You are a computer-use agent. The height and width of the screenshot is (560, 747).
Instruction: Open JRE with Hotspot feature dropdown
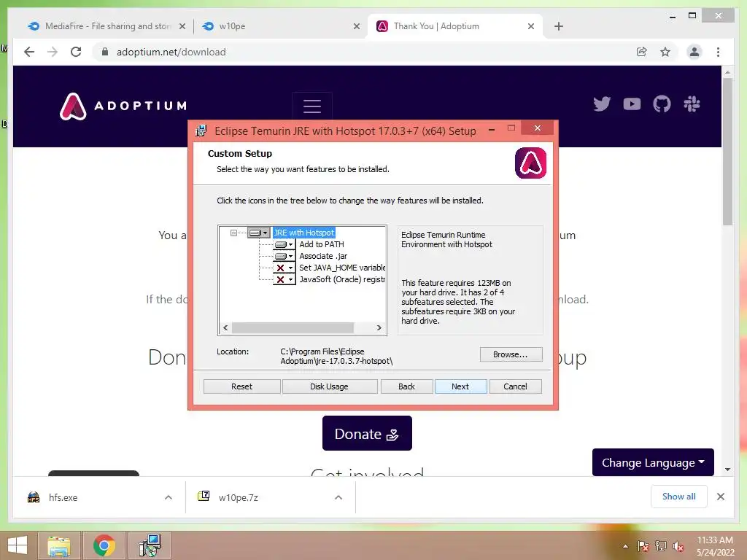(x=259, y=233)
